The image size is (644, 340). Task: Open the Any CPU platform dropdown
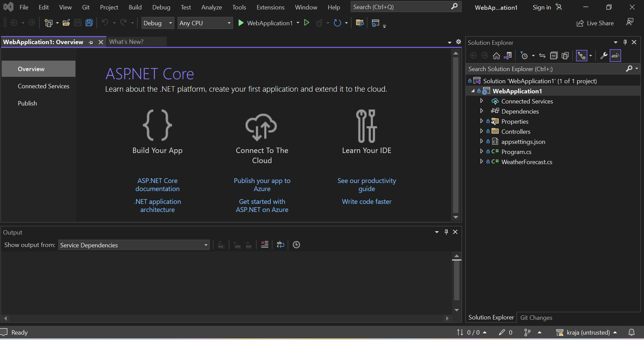pos(205,23)
